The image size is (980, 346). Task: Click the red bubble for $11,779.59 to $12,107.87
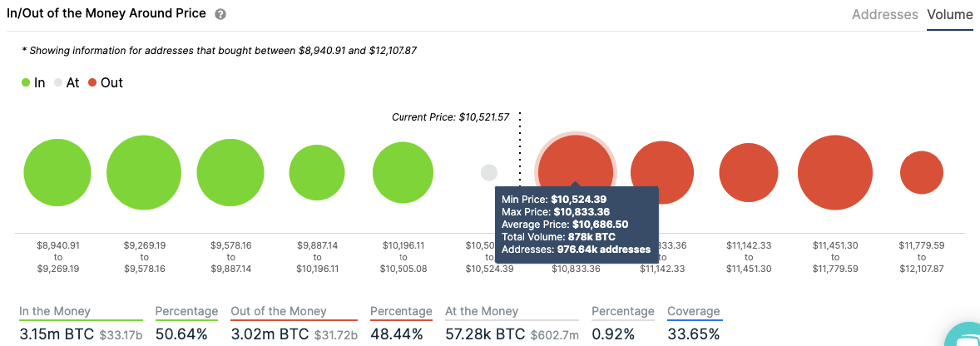921,173
